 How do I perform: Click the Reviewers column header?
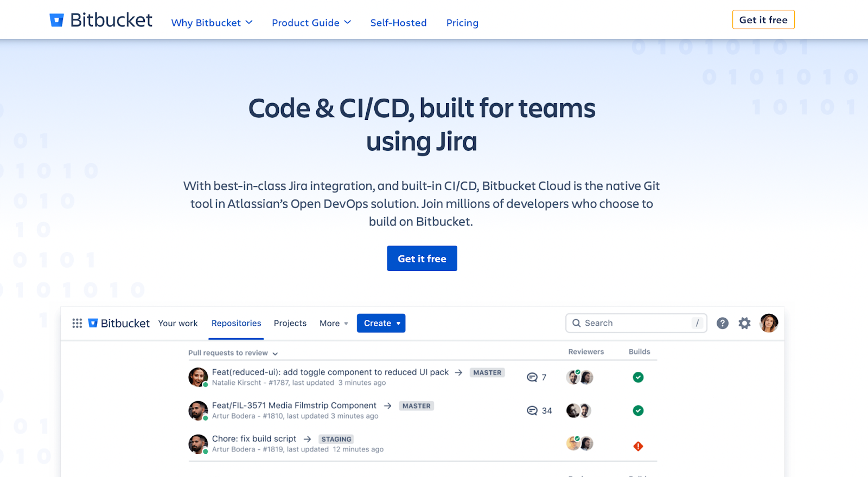click(586, 352)
